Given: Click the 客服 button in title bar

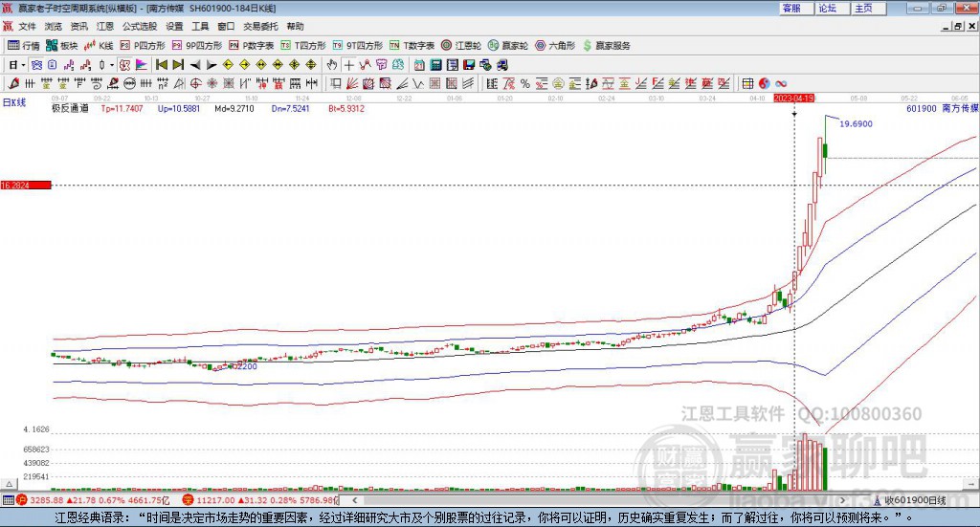Looking at the screenshot, I should click(x=795, y=8).
